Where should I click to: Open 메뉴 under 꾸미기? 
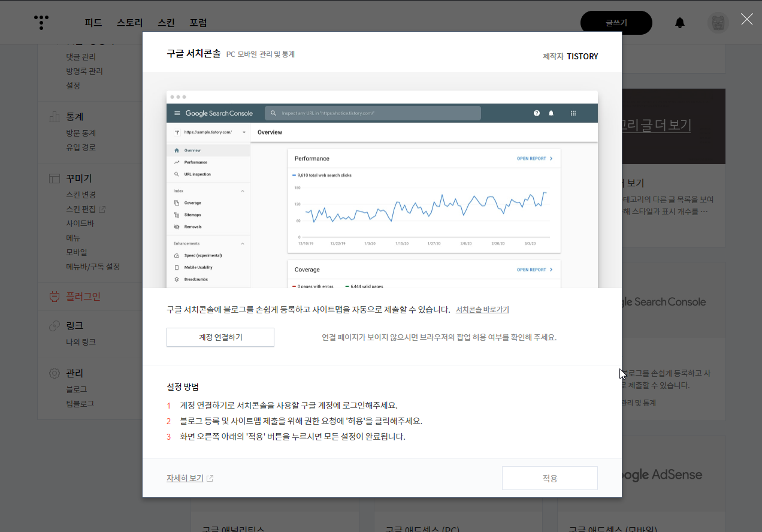pos(73,238)
